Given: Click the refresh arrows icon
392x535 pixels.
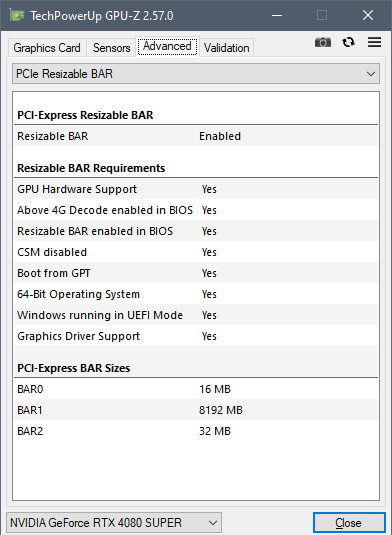Looking at the screenshot, I should click(x=348, y=42).
